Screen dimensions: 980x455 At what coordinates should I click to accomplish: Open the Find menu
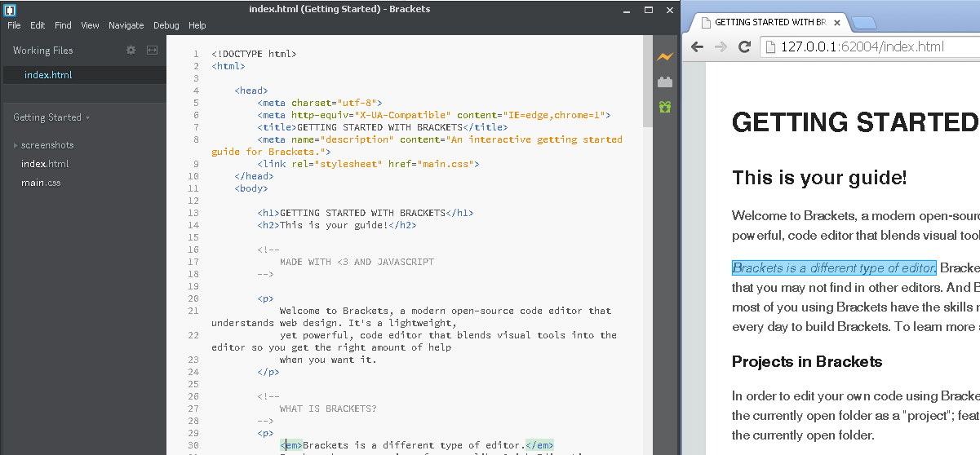pos(63,25)
